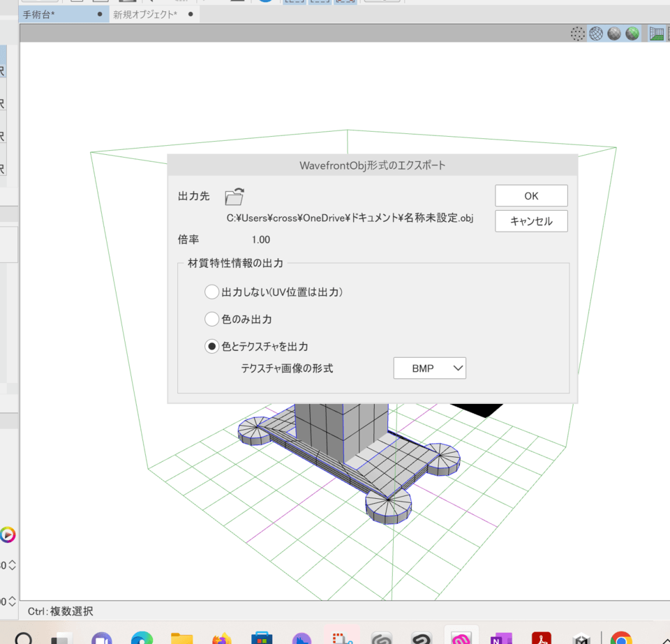Enable the shaded gray sphere display mode
670x644 pixels.
[x=613, y=33]
